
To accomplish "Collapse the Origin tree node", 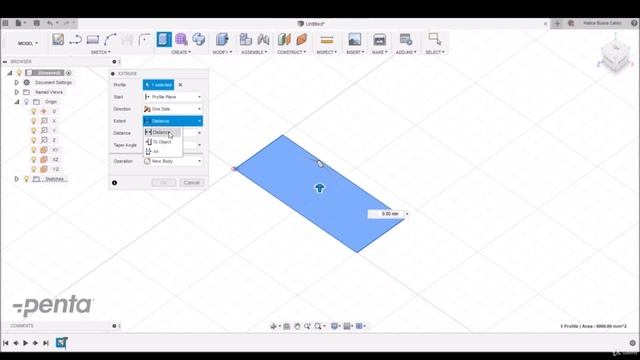I will tap(17, 102).
